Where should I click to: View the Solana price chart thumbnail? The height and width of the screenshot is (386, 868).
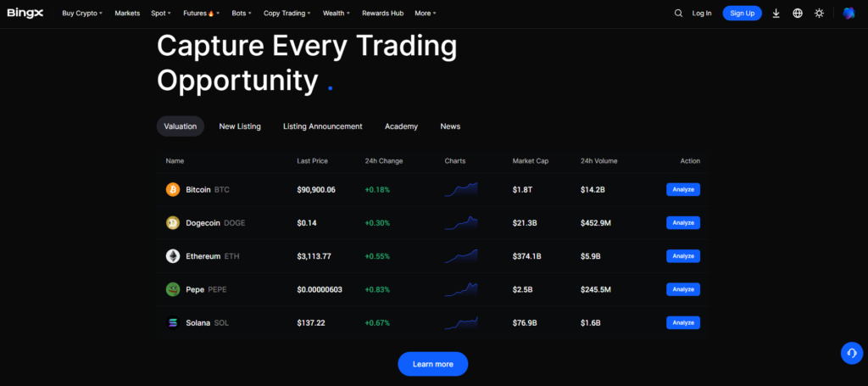pos(460,322)
